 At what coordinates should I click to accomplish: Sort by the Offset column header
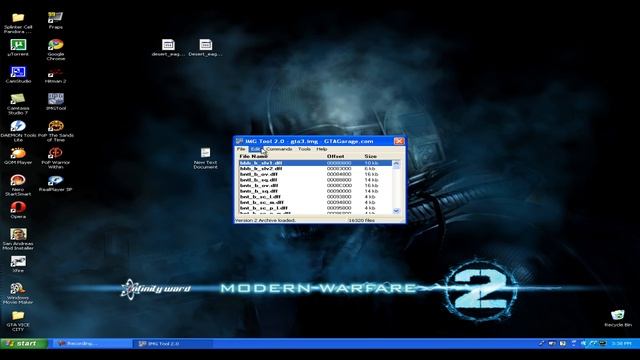(336, 156)
